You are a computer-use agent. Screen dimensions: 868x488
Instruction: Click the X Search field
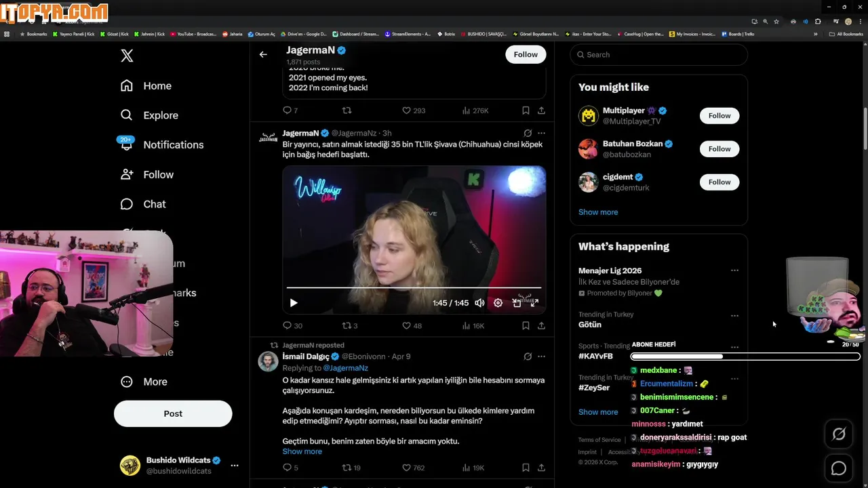(658, 54)
